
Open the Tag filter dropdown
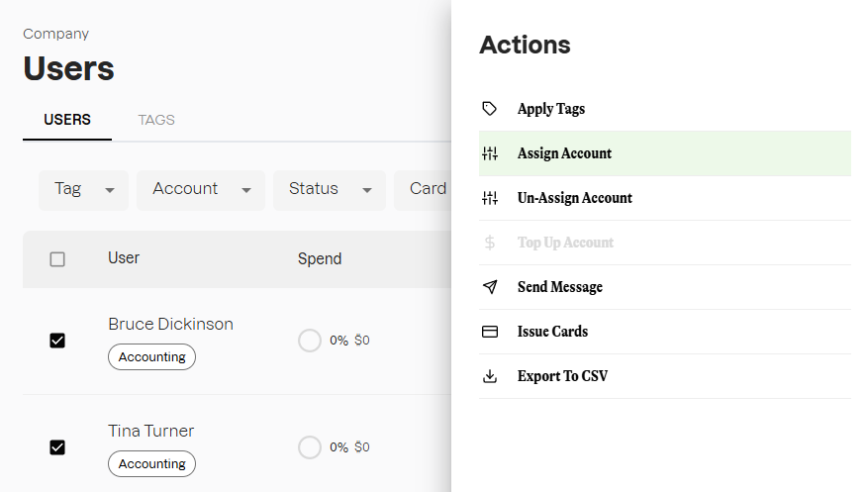click(x=83, y=189)
